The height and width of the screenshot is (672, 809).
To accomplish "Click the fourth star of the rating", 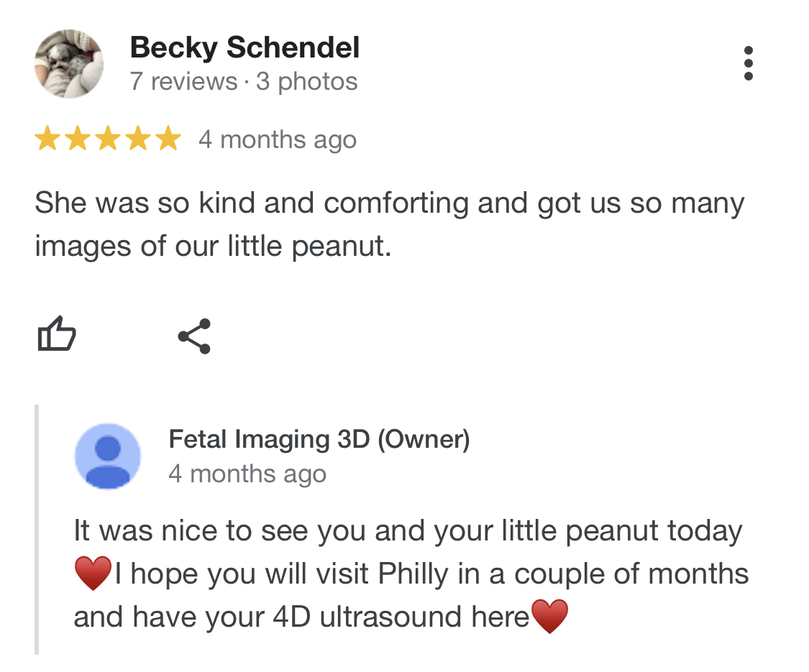I will tap(138, 139).
